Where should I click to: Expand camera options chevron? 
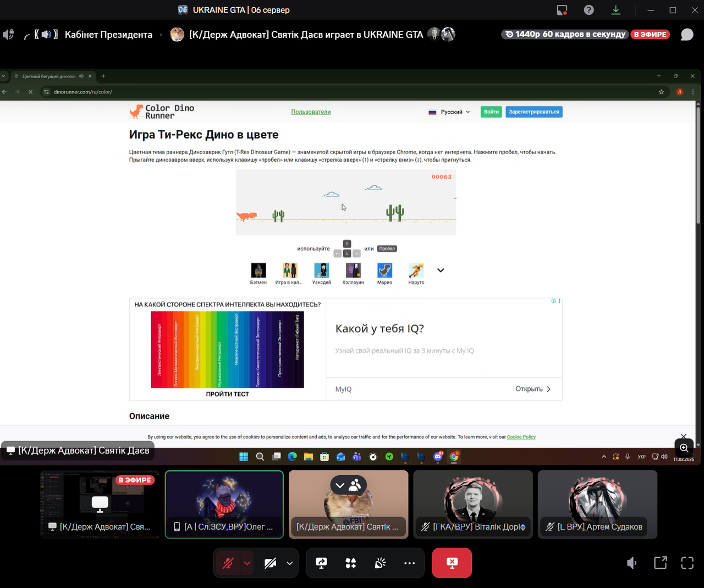[289, 563]
